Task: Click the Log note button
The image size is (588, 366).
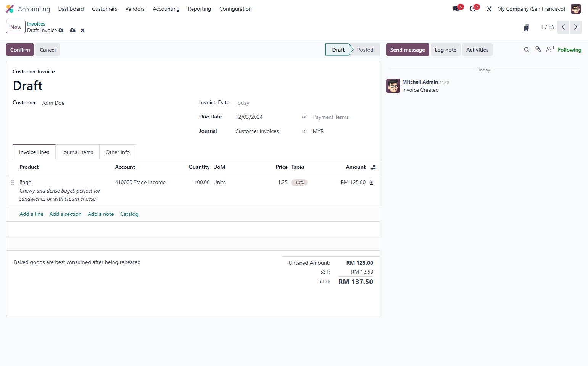Action: (445, 50)
